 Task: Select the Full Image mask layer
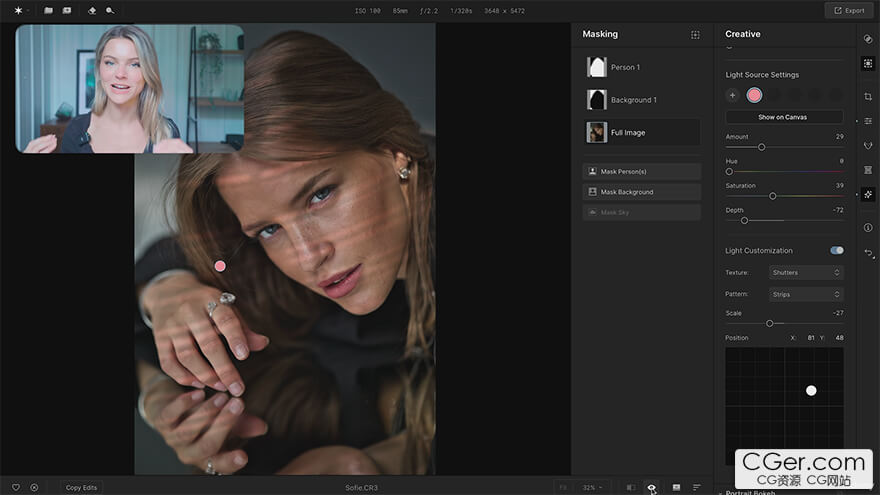click(x=643, y=132)
